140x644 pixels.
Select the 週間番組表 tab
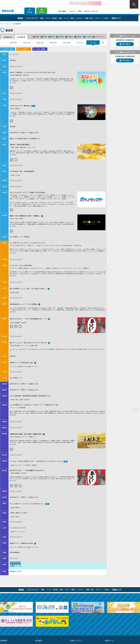(8, 37)
